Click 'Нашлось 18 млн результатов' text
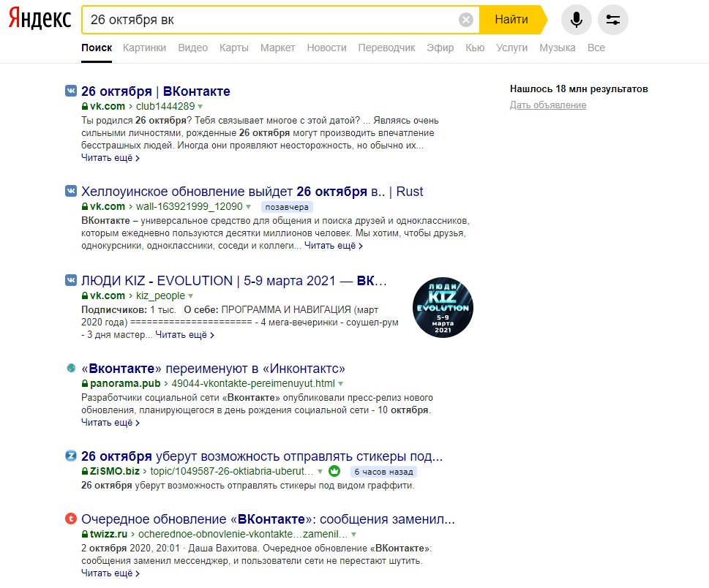709x588 pixels. 579,89
